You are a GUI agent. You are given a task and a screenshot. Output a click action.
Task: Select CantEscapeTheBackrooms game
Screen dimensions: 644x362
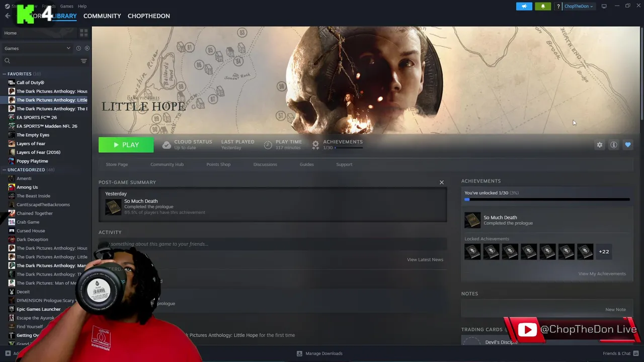click(43, 205)
